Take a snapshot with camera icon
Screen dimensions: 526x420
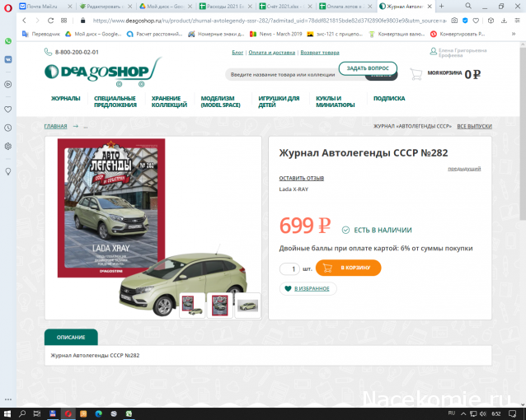[454, 21]
